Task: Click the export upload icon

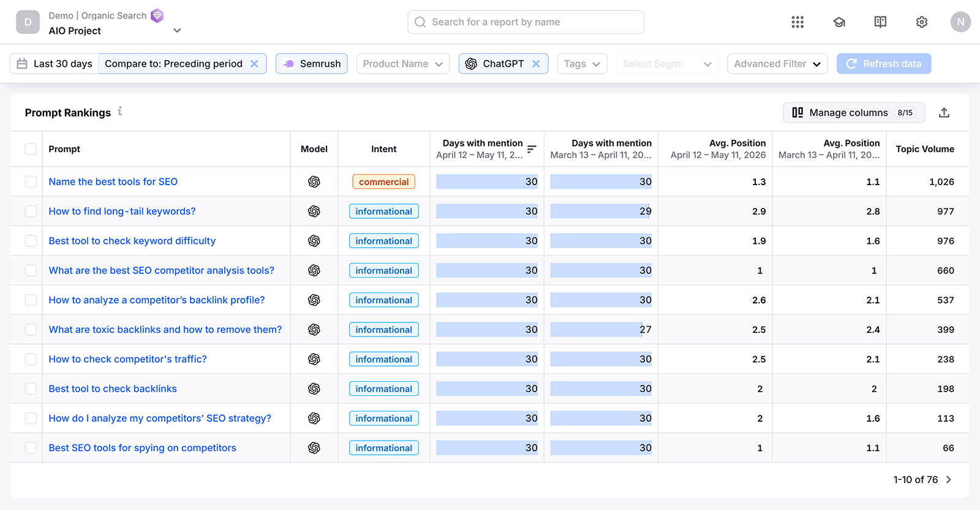Action: click(x=944, y=113)
